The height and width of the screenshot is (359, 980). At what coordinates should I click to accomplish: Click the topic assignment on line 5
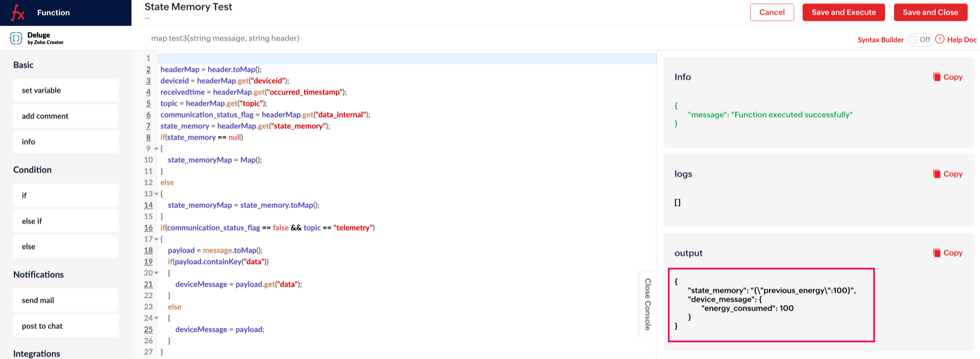pos(214,103)
